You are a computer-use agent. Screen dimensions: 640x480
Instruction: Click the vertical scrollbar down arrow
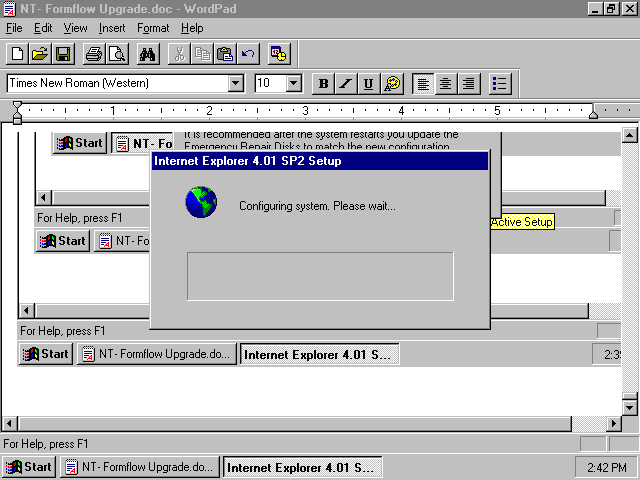point(630,406)
